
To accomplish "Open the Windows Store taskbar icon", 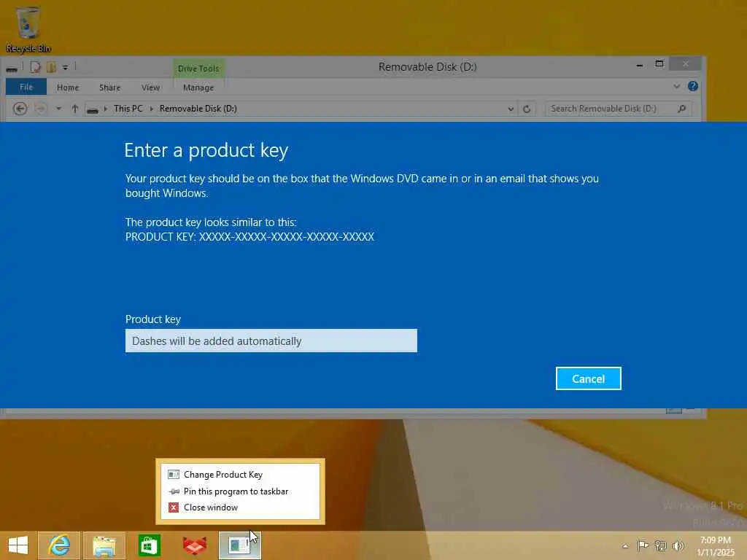I will (x=149, y=545).
